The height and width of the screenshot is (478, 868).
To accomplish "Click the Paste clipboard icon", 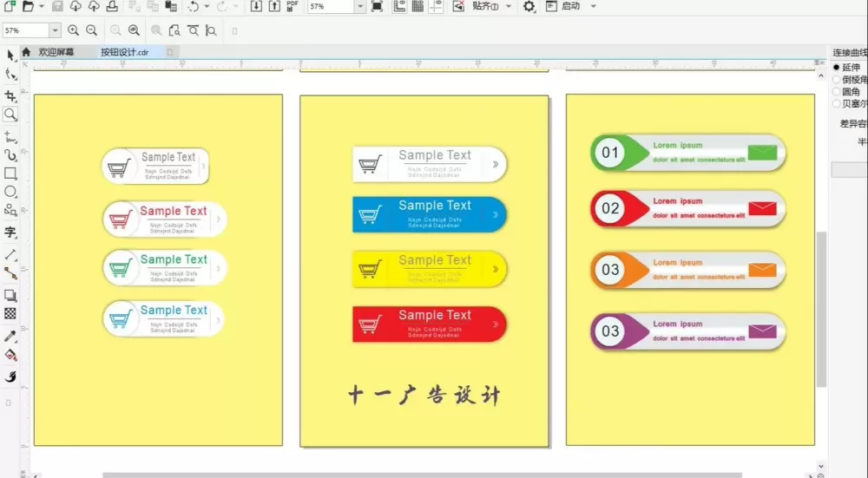I will pos(171,6).
